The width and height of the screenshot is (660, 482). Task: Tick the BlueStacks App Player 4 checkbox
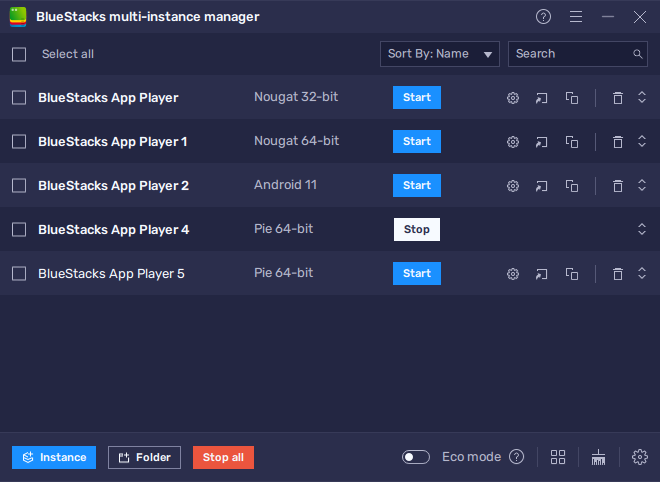click(19, 230)
